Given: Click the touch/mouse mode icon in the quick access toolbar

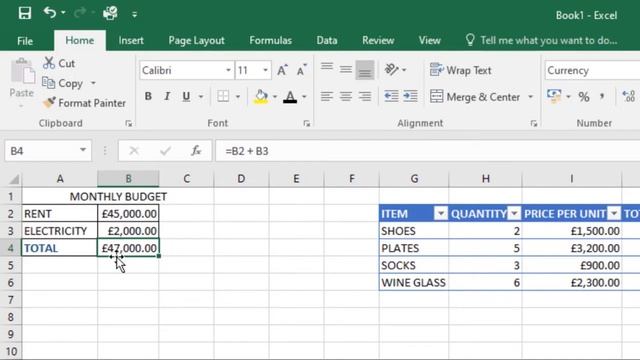Looking at the screenshot, I should pyautogui.click(x=110, y=13).
